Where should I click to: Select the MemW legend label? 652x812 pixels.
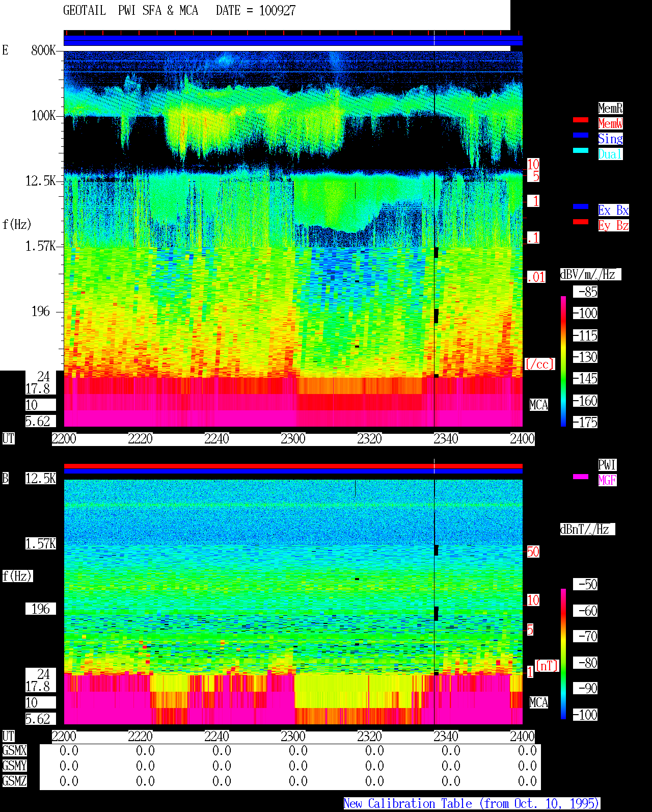pyautogui.click(x=610, y=123)
